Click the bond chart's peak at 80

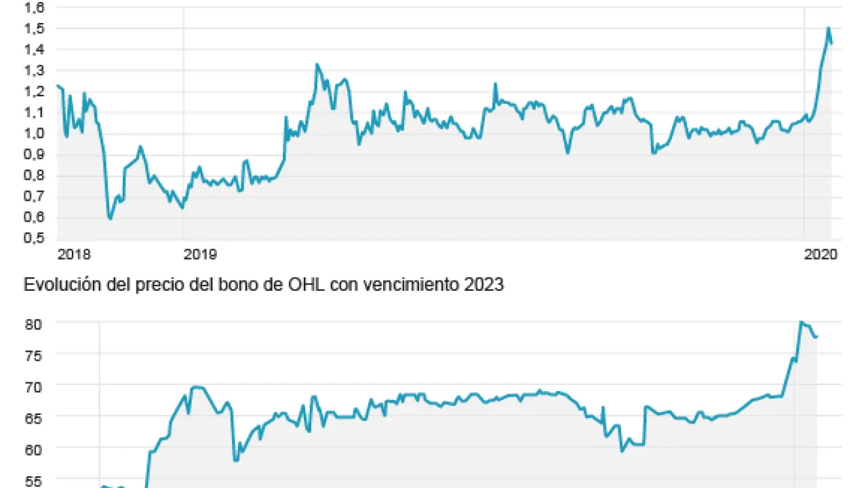click(x=801, y=323)
